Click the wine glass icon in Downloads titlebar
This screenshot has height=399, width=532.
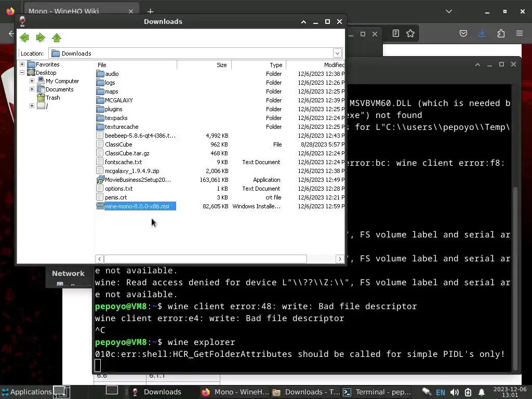22,21
